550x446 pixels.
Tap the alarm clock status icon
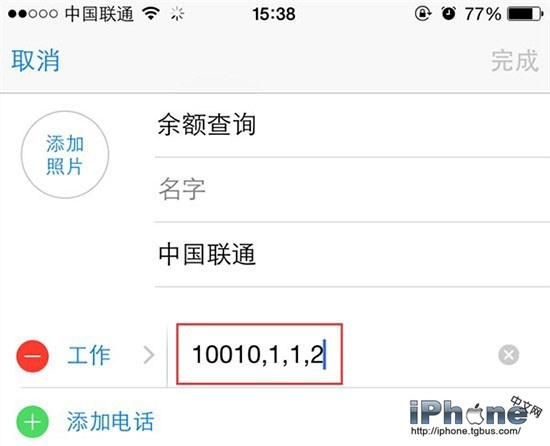click(x=449, y=14)
